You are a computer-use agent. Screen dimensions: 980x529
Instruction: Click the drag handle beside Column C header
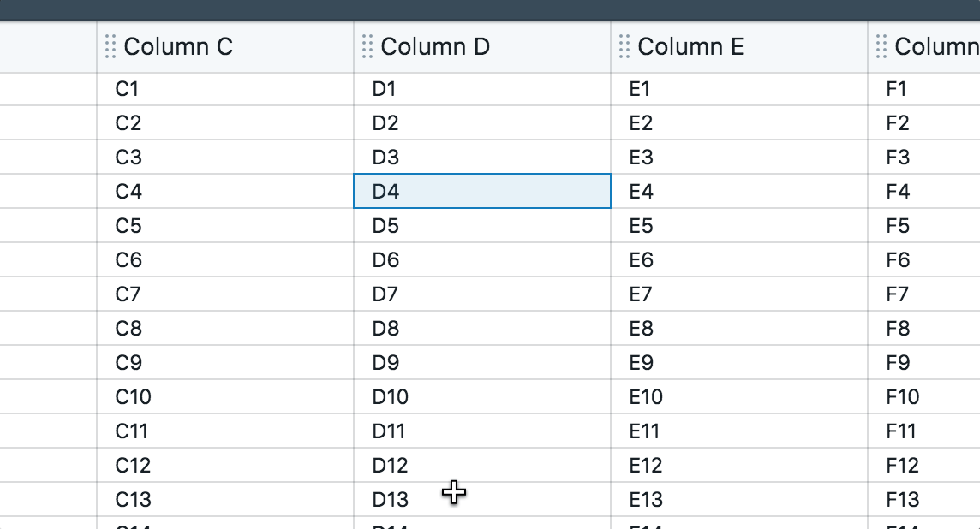tap(110, 47)
